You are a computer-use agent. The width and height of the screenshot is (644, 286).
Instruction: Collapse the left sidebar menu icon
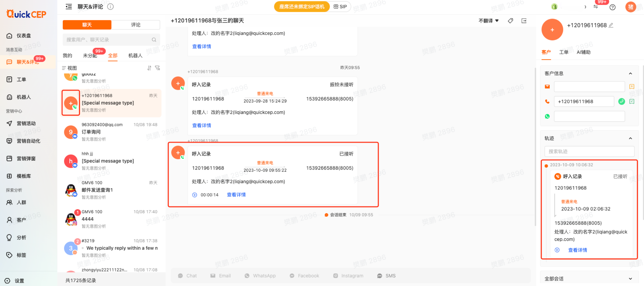(69, 7)
